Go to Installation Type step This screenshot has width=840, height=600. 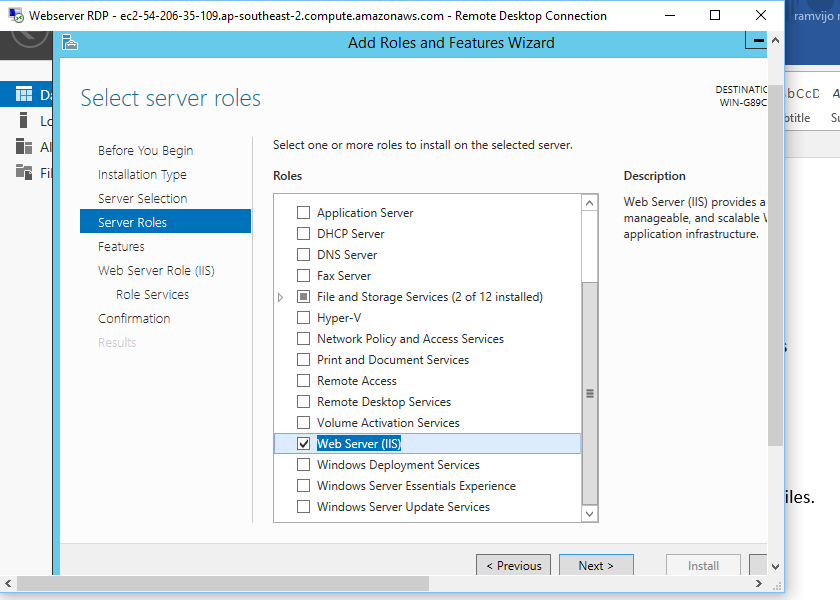click(142, 175)
